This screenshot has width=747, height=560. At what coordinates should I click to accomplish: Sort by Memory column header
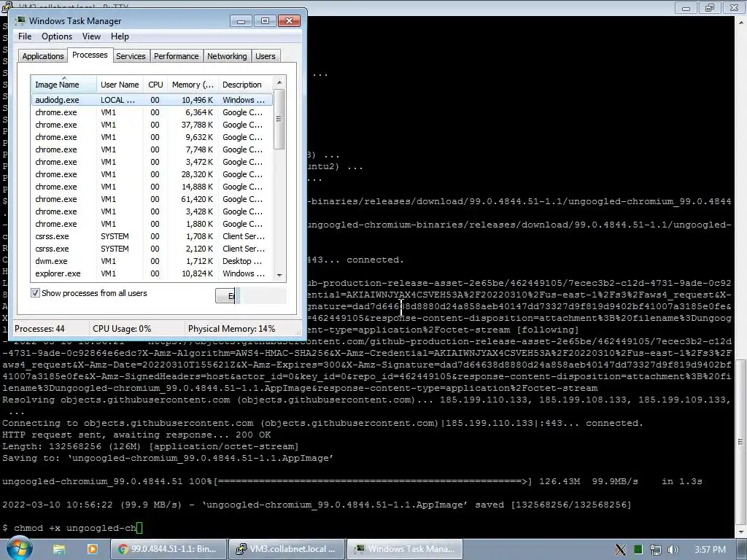193,85
